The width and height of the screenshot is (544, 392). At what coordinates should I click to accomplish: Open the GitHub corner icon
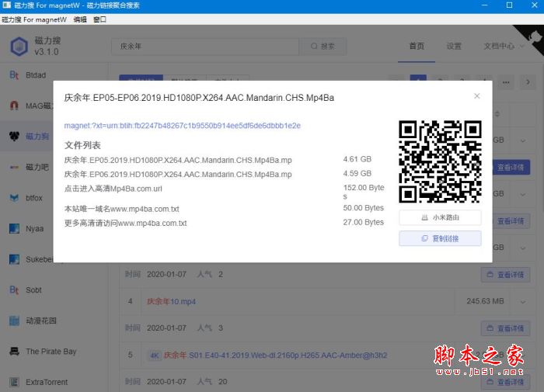[534, 37]
